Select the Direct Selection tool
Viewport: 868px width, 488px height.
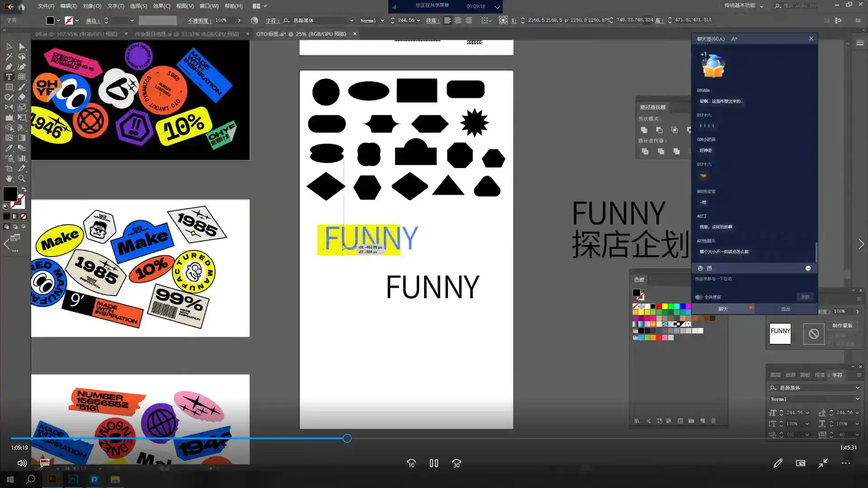[x=22, y=47]
